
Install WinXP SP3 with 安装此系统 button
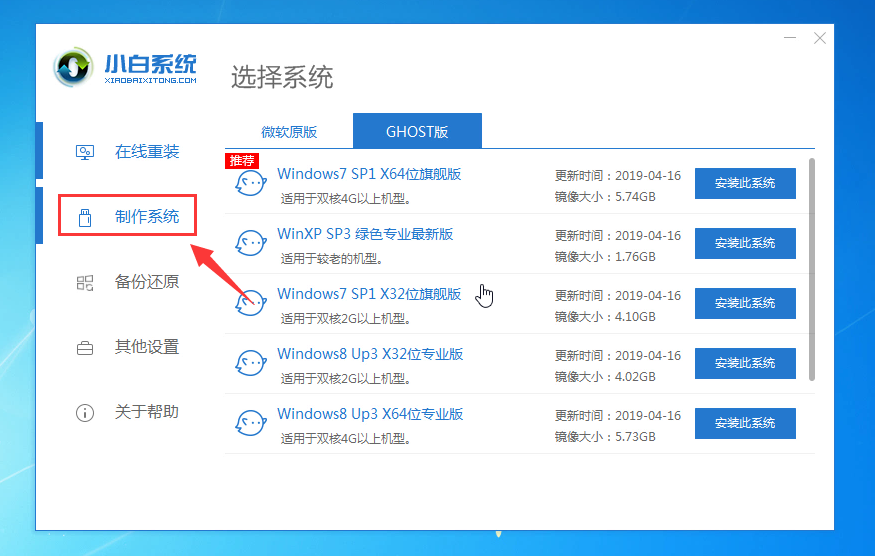pos(745,243)
